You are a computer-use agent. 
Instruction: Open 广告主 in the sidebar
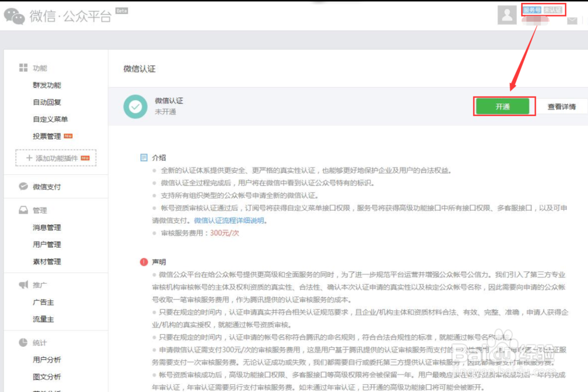(44, 303)
